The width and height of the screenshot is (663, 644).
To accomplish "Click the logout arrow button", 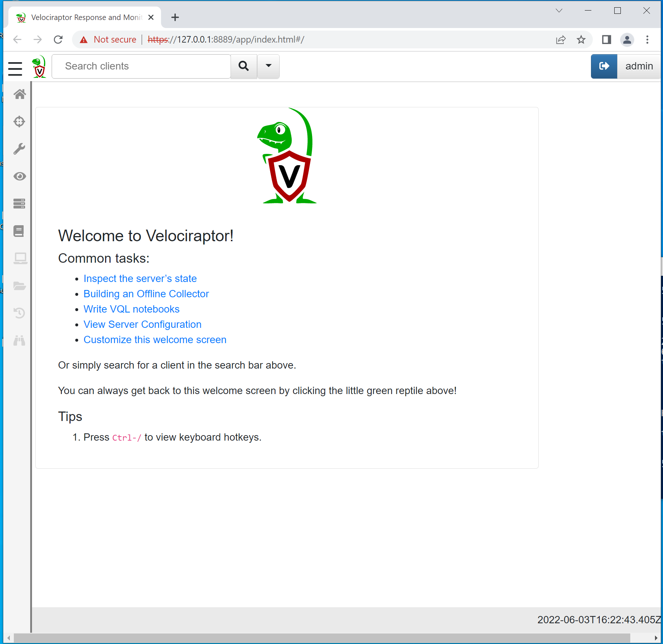I will coord(604,66).
